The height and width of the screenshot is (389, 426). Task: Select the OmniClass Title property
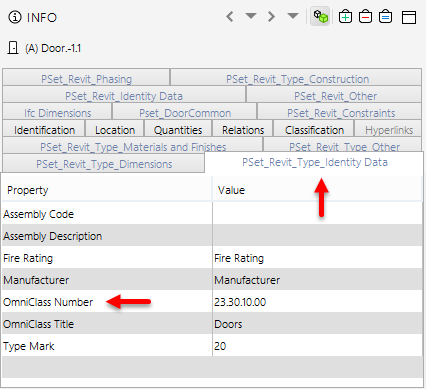[x=38, y=324]
